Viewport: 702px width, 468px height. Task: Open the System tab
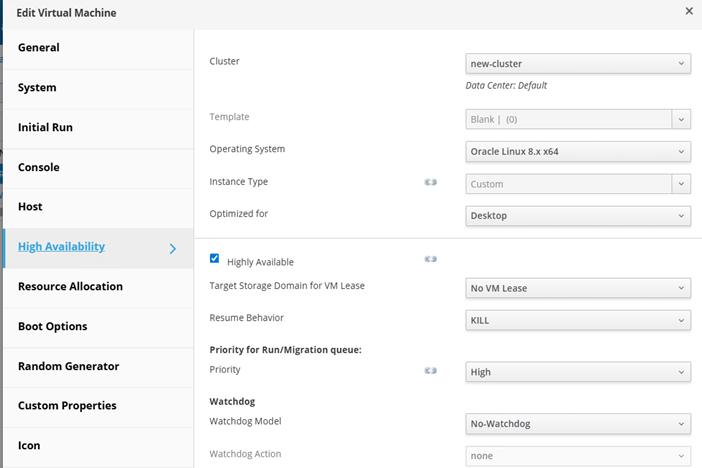pyautogui.click(x=37, y=88)
